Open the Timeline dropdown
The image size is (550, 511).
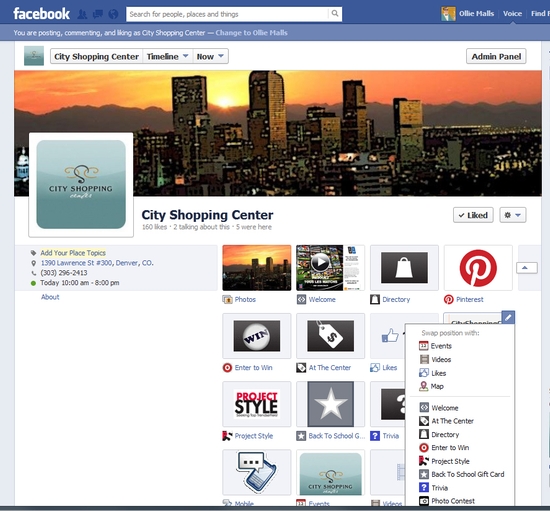[168, 56]
